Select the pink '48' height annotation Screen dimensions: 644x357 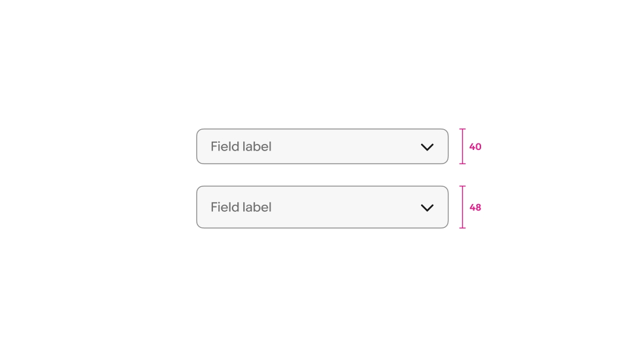475,208
